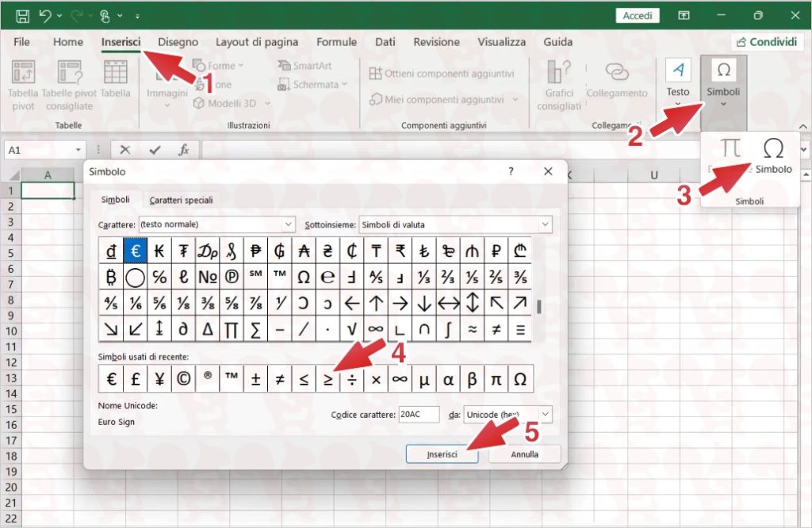Click the insert function fx icon
Screen dimensions: 812x528
pyautogui.click(x=183, y=149)
